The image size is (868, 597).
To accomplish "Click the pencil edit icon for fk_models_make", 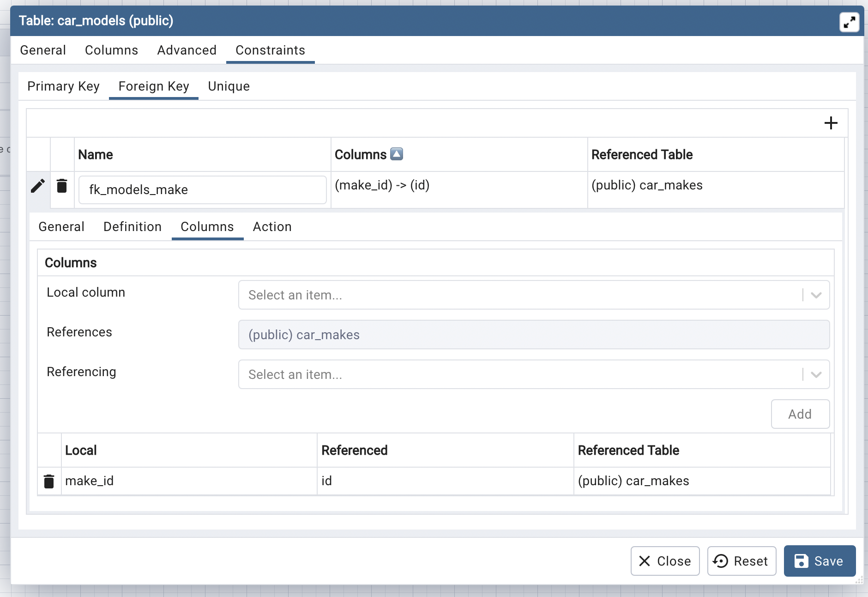I will pyautogui.click(x=38, y=186).
